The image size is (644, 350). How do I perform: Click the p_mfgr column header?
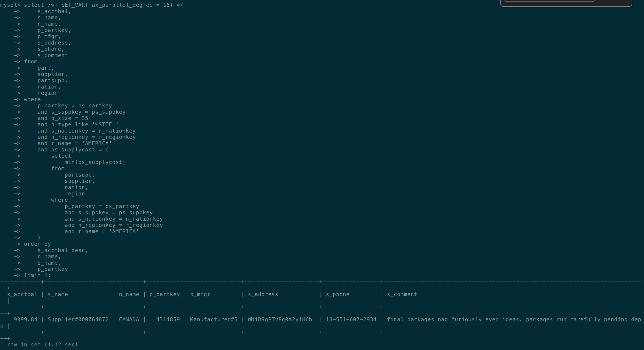(200, 294)
